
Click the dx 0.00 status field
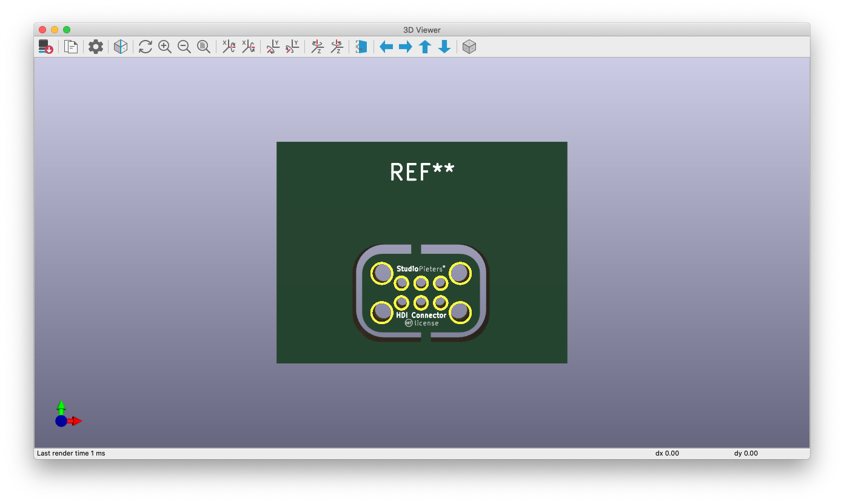[667, 453]
